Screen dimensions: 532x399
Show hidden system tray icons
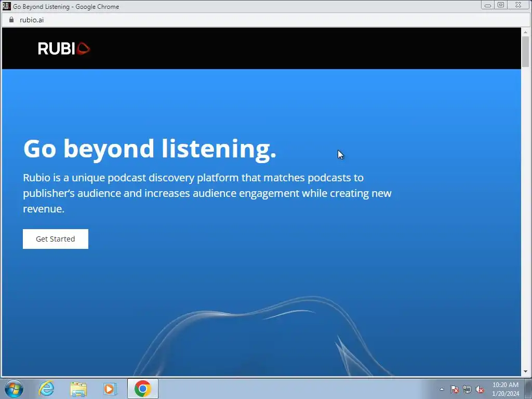442,389
